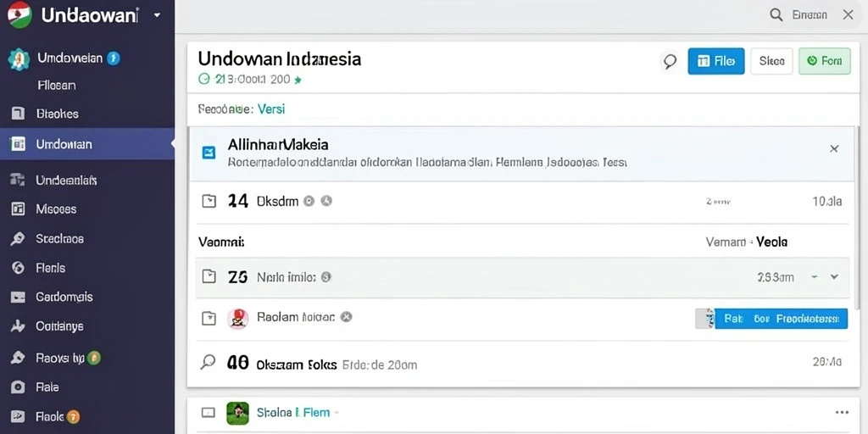Click the Reovs tip sidebar icon
The image size is (868, 434).
click(18, 358)
